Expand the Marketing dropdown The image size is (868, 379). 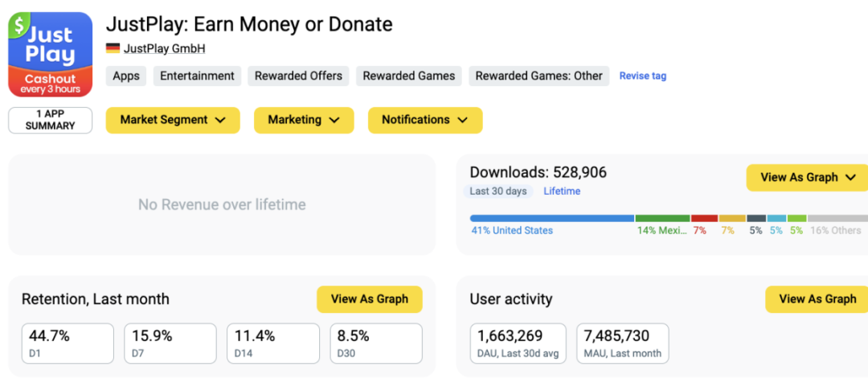(305, 120)
